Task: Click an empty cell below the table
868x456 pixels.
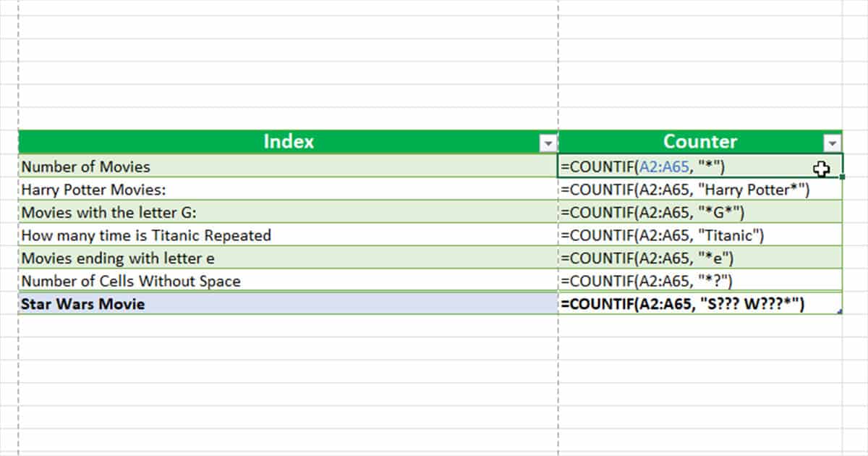Action: click(x=289, y=362)
